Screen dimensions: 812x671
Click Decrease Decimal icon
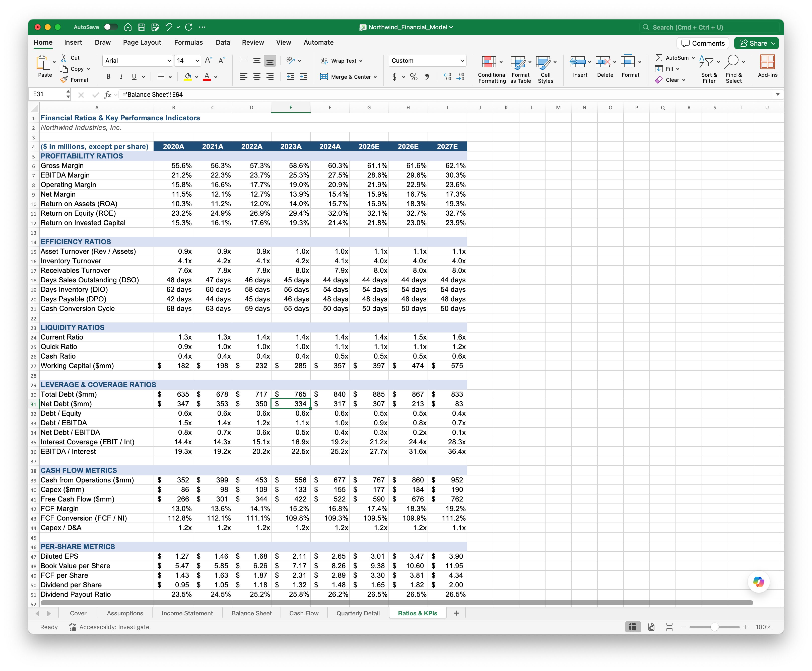pyautogui.click(x=460, y=77)
